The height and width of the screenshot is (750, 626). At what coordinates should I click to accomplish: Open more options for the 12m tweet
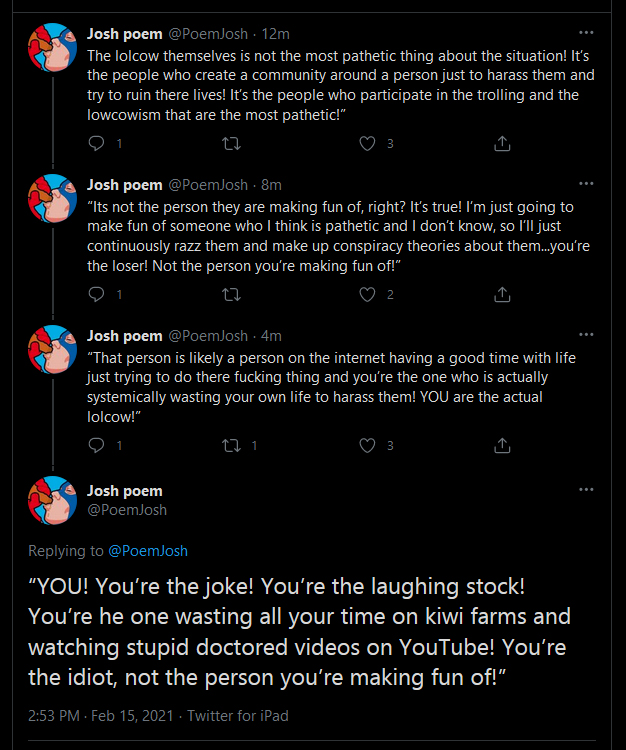click(586, 33)
